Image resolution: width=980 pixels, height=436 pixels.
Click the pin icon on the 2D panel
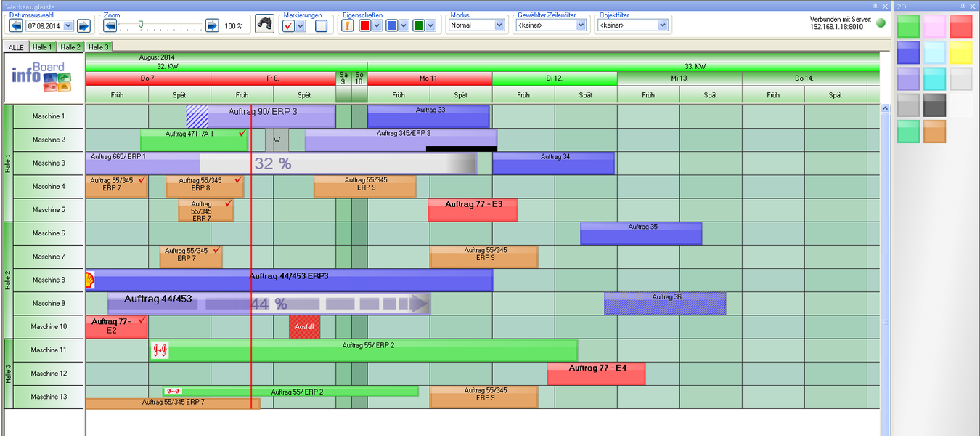[x=964, y=6]
